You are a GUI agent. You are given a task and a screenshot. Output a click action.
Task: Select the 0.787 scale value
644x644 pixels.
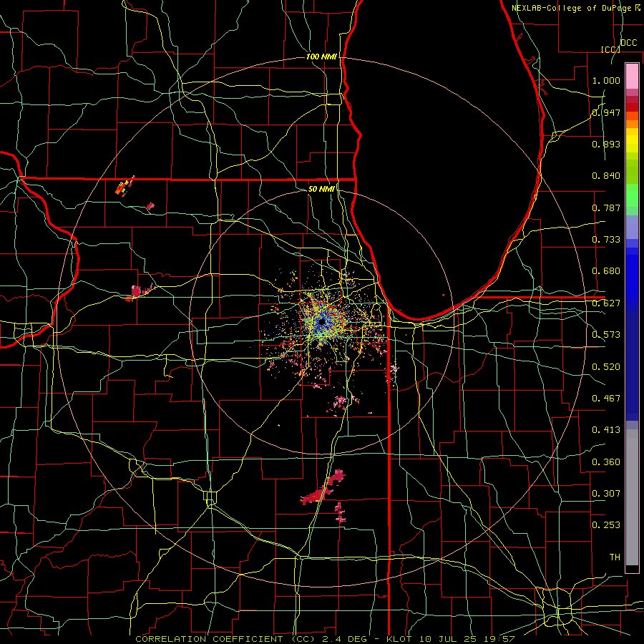(x=606, y=208)
